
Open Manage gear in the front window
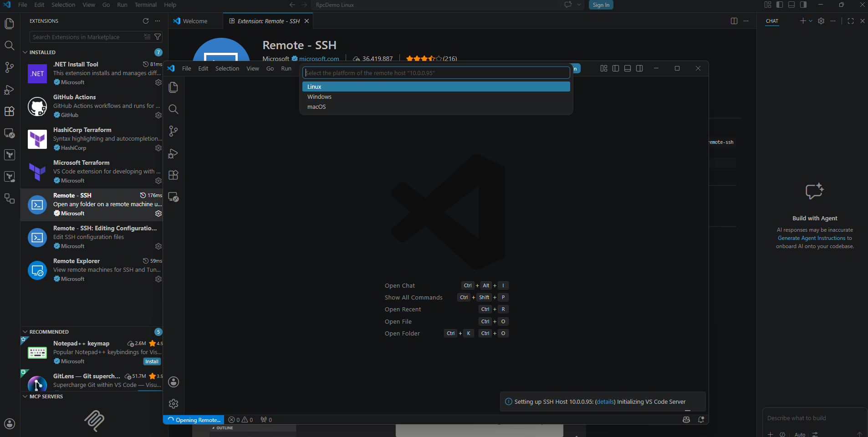point(174,404)
